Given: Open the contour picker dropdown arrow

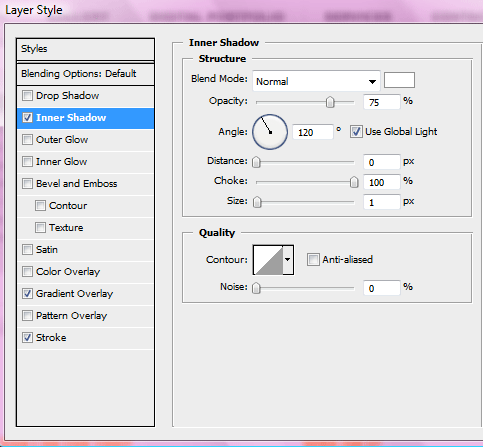Looking at the screenshot, I should tap(288, 260).
